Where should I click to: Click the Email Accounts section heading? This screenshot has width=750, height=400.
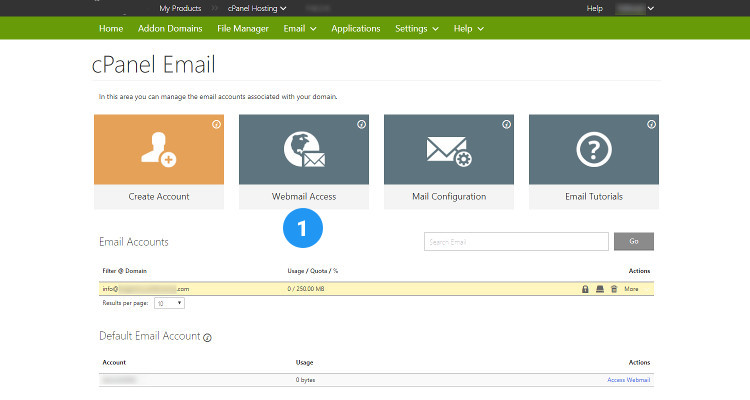pos(134,242)
